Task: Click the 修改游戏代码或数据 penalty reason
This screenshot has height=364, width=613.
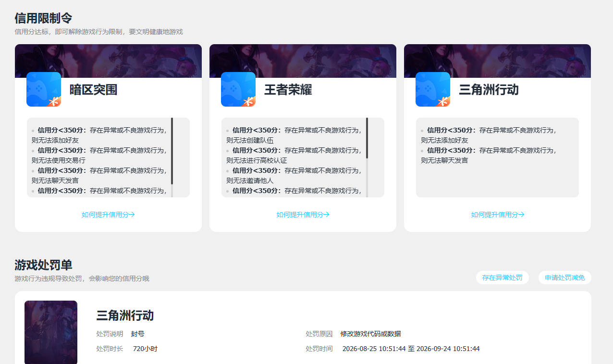Action: 370,334
